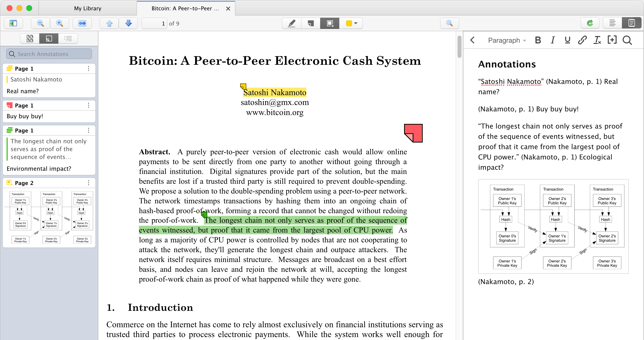Select the highlight text tool
Image resolution: width=644 pixels, height=340 pixels.
point(291,23)
